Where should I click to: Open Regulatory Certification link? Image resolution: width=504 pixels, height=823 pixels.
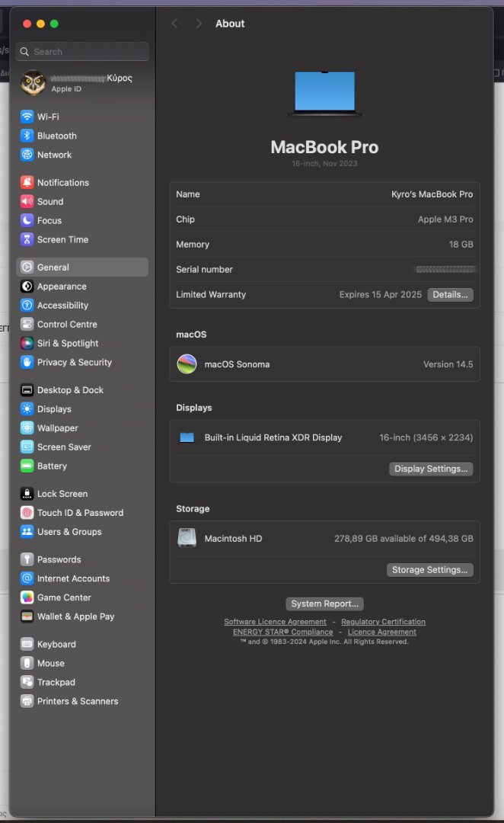tap(384, 622)
